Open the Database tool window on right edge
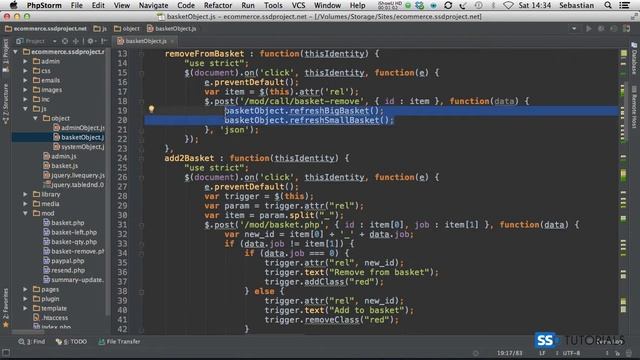The image size is (640, 360). click(634, 58)
